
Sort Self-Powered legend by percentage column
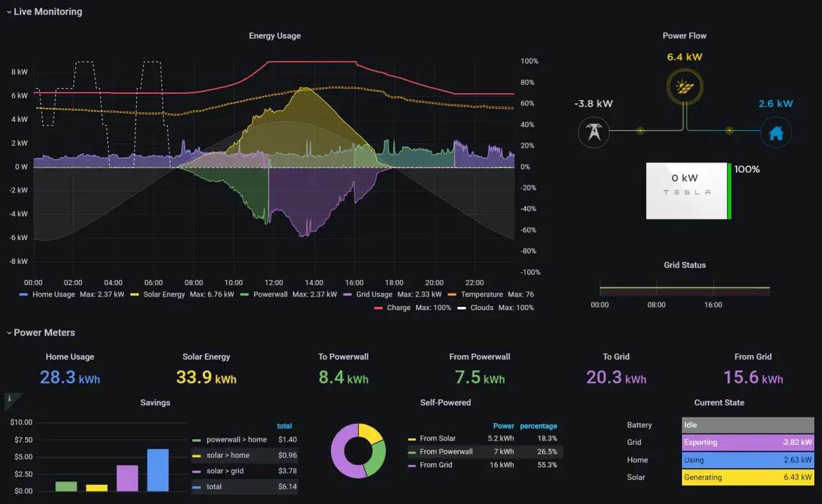538,426
